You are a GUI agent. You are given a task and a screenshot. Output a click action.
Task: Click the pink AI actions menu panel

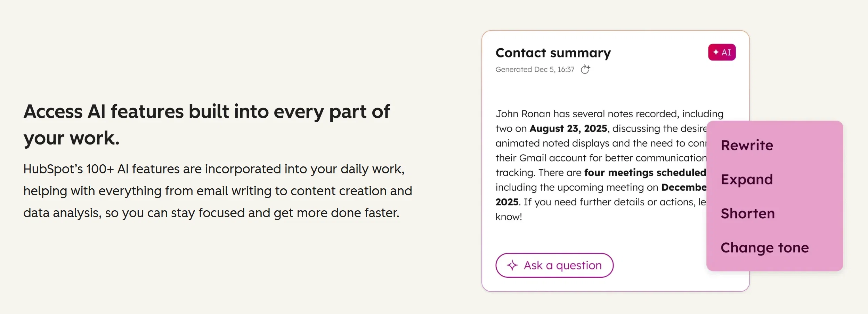pos(774,196)
